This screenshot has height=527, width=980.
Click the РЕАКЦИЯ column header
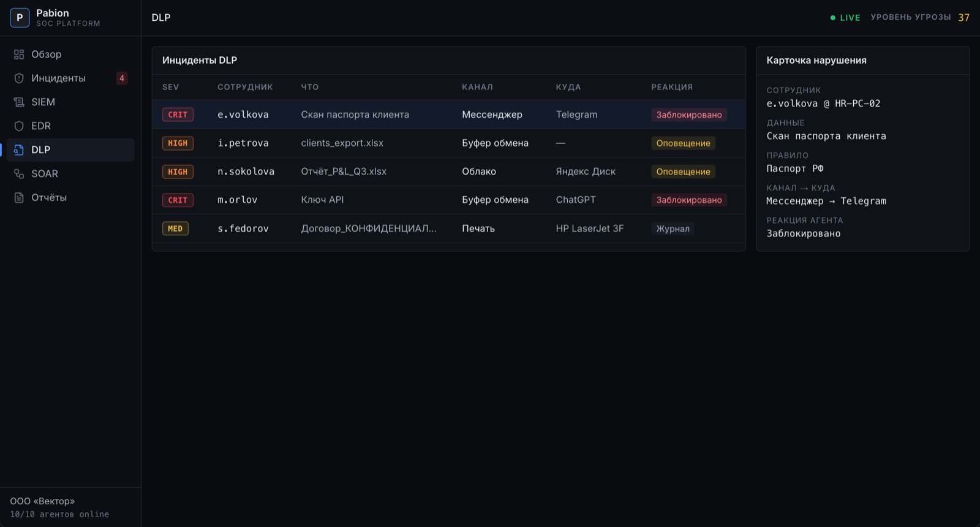pyautogui.click(x=672, y=87)
